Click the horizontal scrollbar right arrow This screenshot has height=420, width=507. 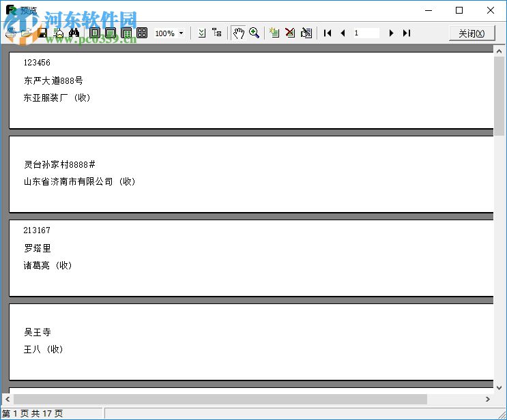click(x=488, y=400)
